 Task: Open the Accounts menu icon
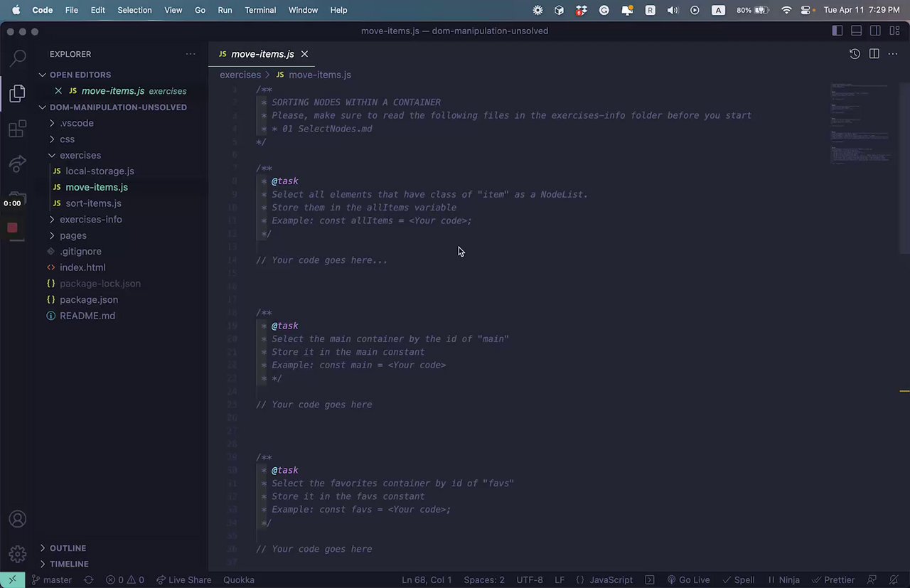[18, 519]
